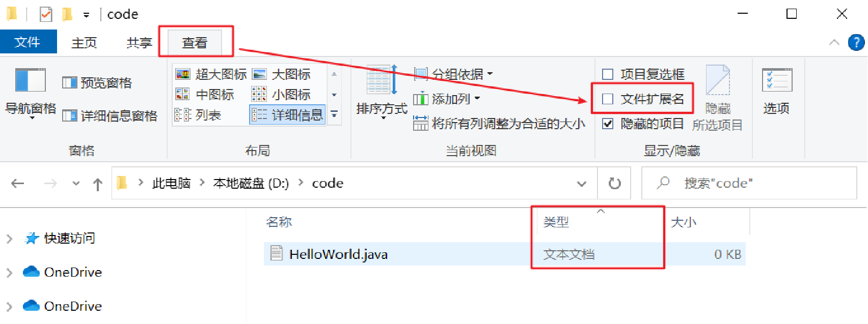Viewport: 868px width, 324px height.
Task: Select the first OneDrive entry
Action: (73, 272)
